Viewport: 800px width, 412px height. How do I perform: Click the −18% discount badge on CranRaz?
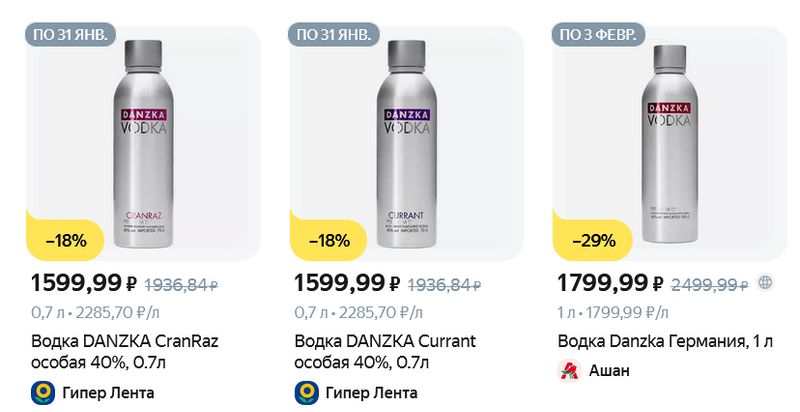point(66,240)
